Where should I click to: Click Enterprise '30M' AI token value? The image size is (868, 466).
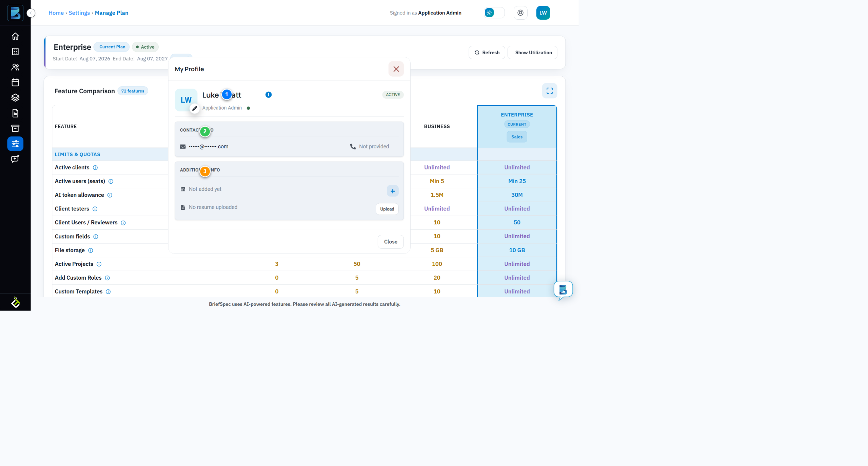point(517,195)
